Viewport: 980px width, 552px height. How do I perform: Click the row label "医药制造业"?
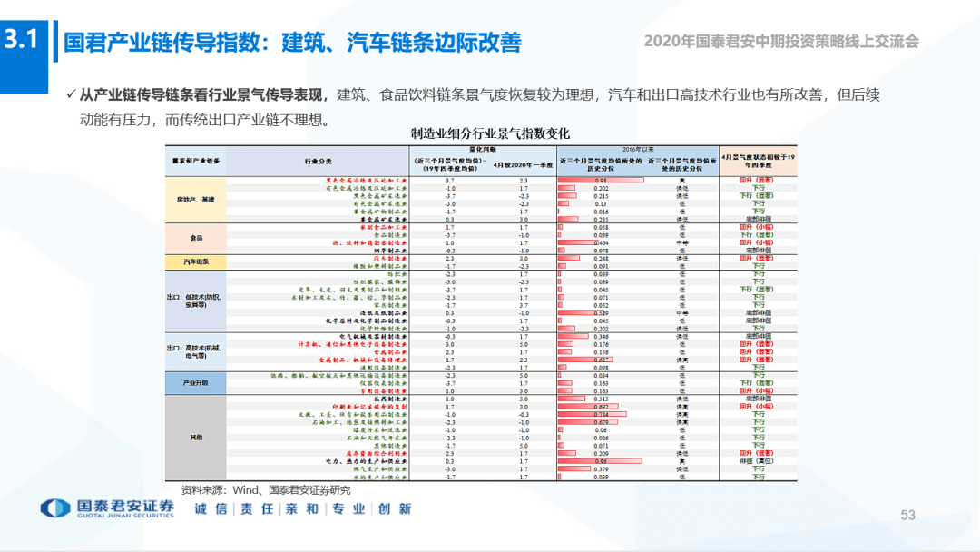(x=390, y=399)
